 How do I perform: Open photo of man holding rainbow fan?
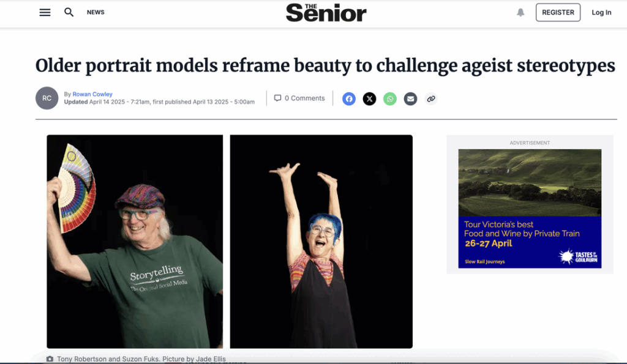tap(135, 241)
